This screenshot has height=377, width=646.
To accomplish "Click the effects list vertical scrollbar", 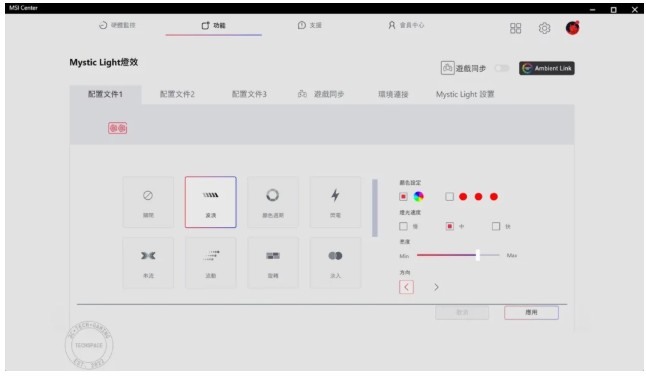I will [374, 208].
